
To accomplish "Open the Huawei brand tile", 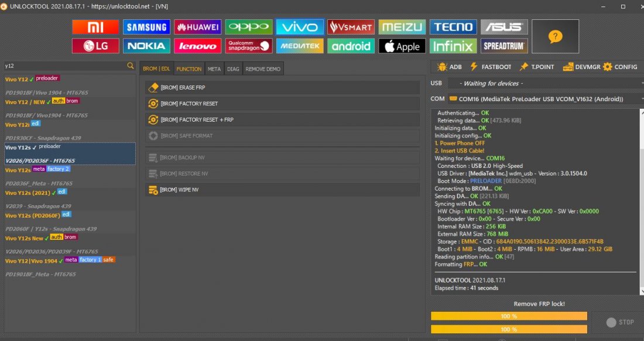I will tap(197, 27).
